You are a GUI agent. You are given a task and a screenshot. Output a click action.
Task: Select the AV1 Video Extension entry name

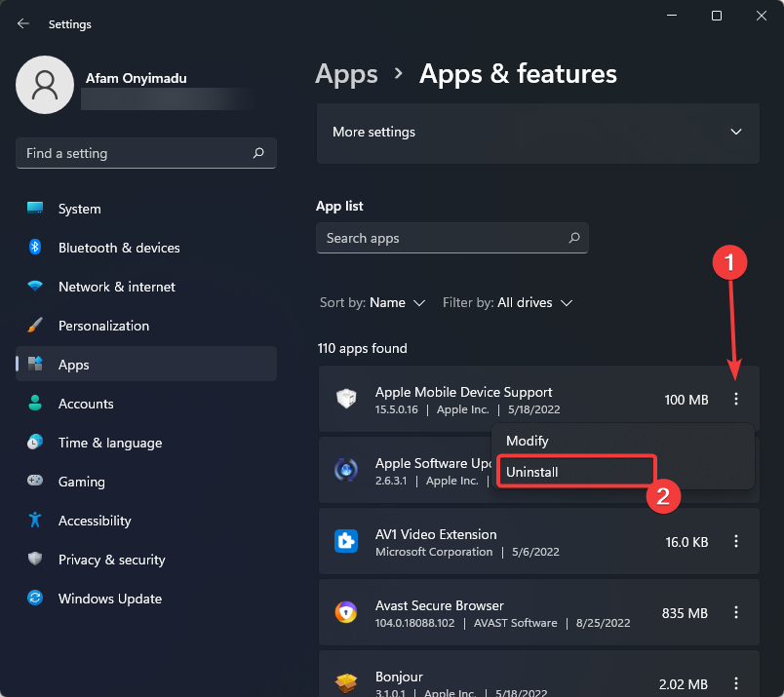(x=436, y=534)
